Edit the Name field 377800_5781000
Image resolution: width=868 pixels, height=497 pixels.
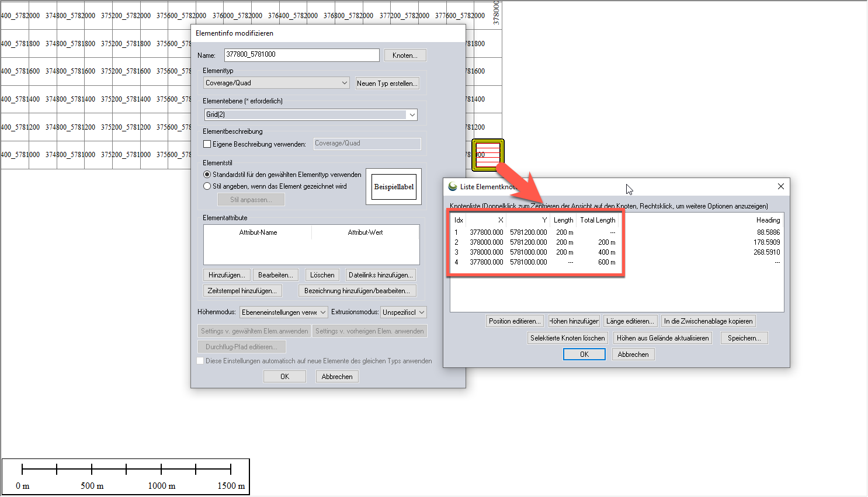(x=301, y=55)
